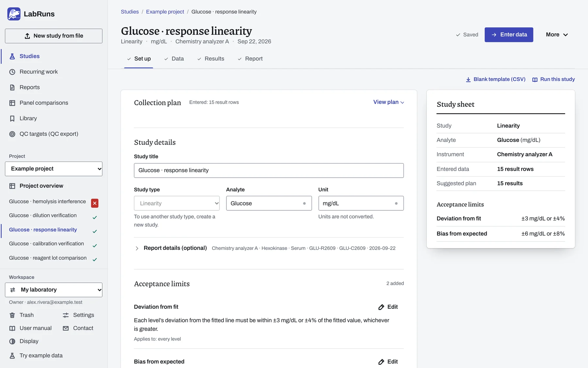Click the Panel comparisons table icon
Viewport: 588px width, 368px height.
click(12, 103)
